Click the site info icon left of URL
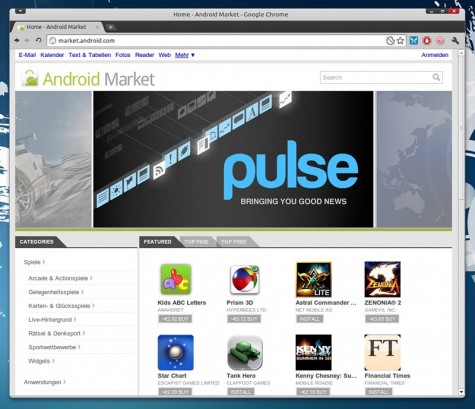The image size is (475, 409). pos(52,41)
